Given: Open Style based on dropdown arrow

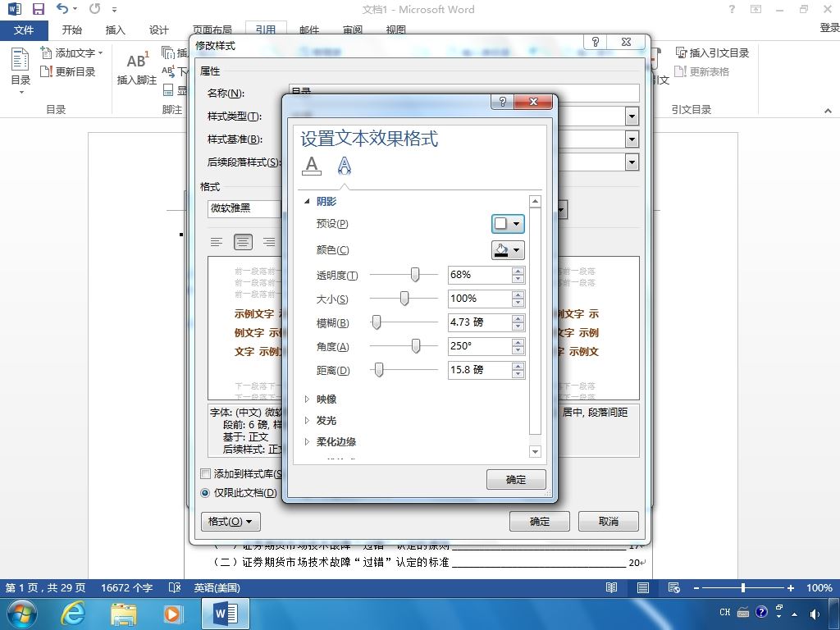Looking at the screenshot, I should point(632,139).
